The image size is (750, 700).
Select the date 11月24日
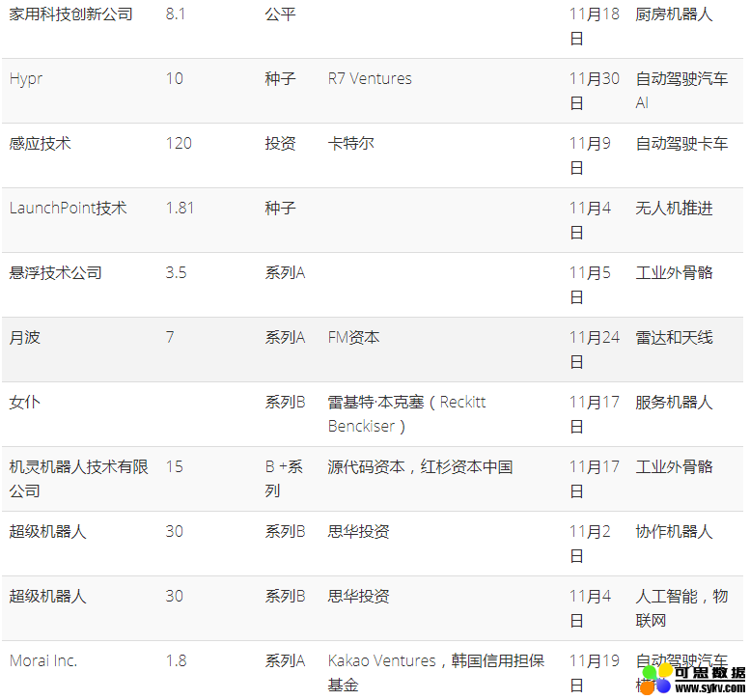coord(594,350)
